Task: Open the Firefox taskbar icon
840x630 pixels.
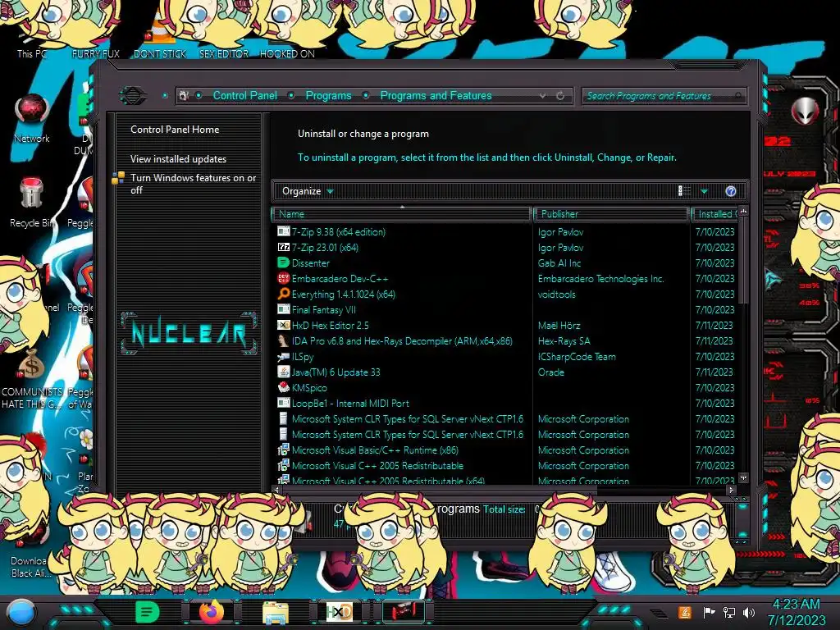Action: pyautogui.click(x=212, y=611)
